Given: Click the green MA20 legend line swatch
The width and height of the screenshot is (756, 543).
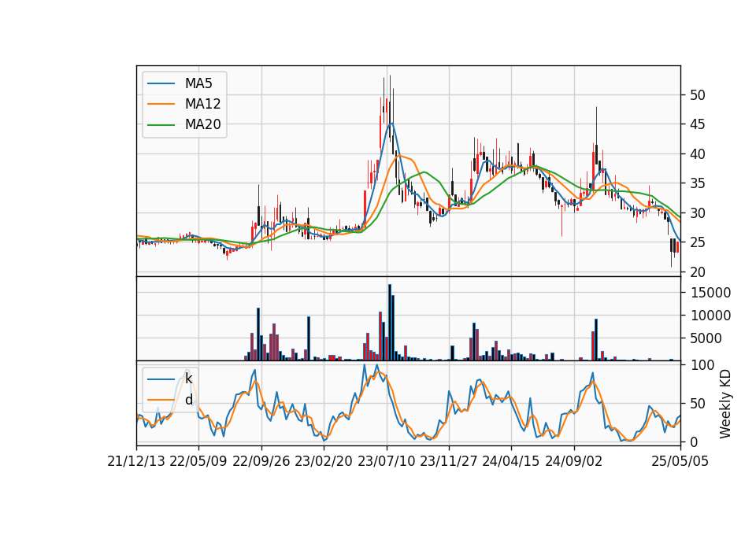Looking at the screenshot, I should pos(161,125).
